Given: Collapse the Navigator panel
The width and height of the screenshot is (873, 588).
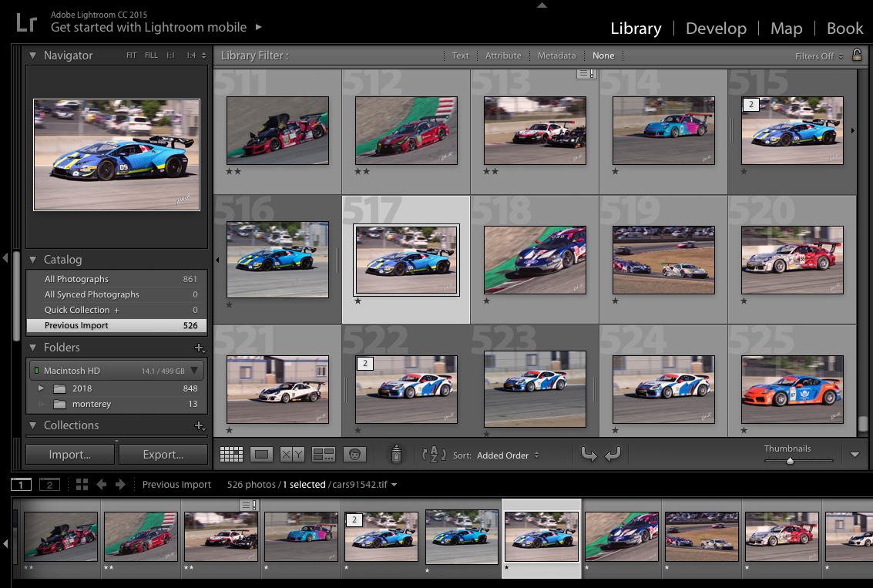Looking at the screenshot, I should 33,55.
